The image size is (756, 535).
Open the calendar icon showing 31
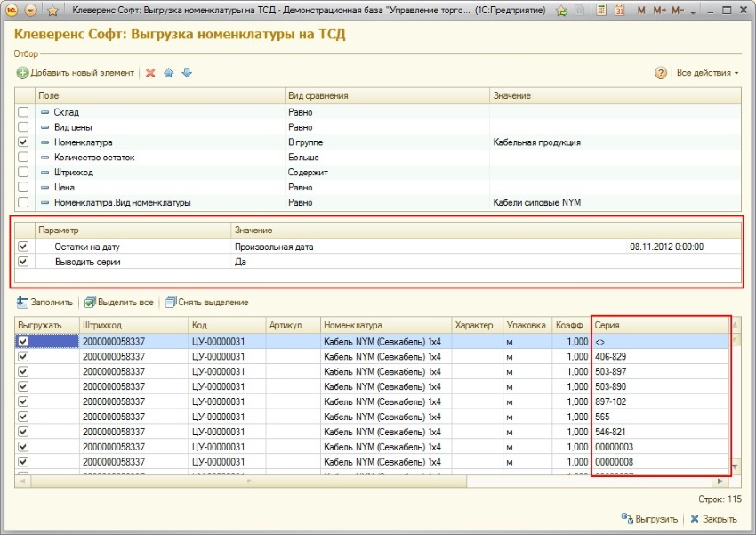[x=620, y=10]
